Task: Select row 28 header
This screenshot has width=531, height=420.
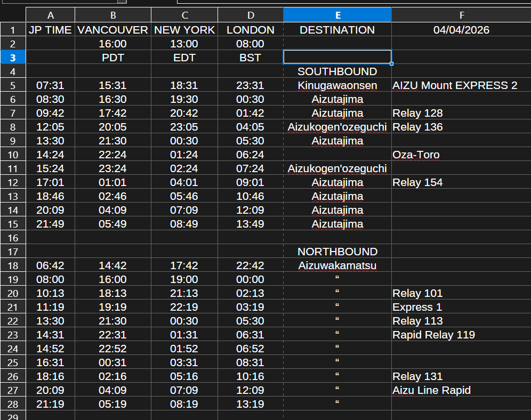Action: coord(13,404)
